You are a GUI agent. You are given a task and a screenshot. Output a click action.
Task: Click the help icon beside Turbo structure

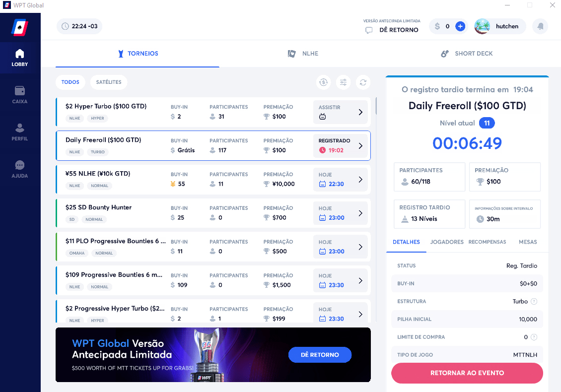534,301
